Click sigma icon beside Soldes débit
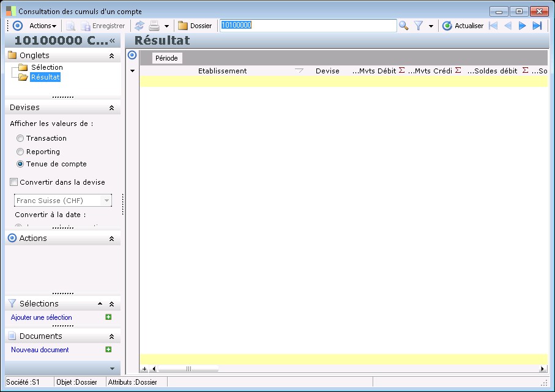The width and height of the screenshot is (555, 392). pos(526,70)
